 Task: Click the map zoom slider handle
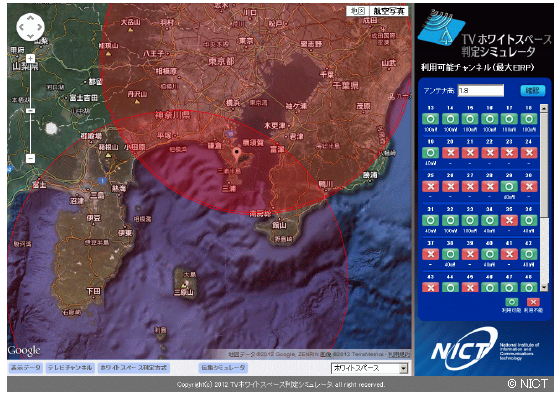coord(31,111)
